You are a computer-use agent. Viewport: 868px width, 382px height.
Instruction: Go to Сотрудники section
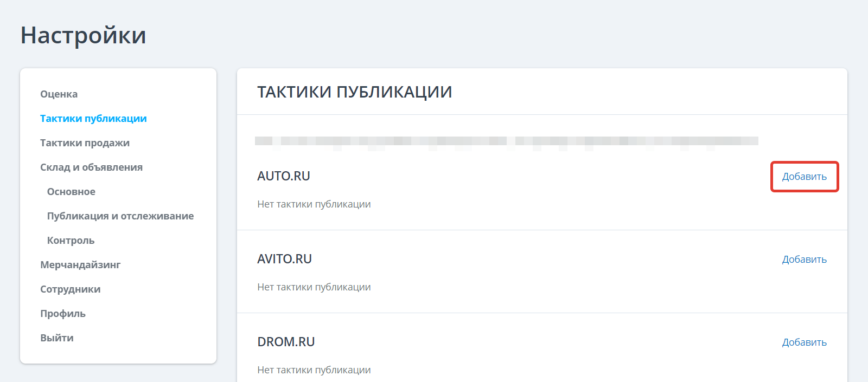click(70, 289)
